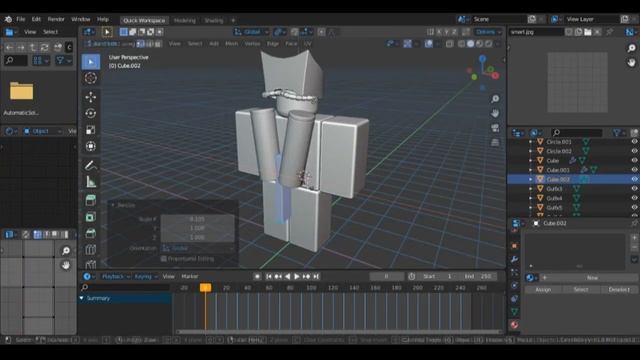
Task: Open the Orientation Global dropdown in Resize panel
Action: coord(198,248)
